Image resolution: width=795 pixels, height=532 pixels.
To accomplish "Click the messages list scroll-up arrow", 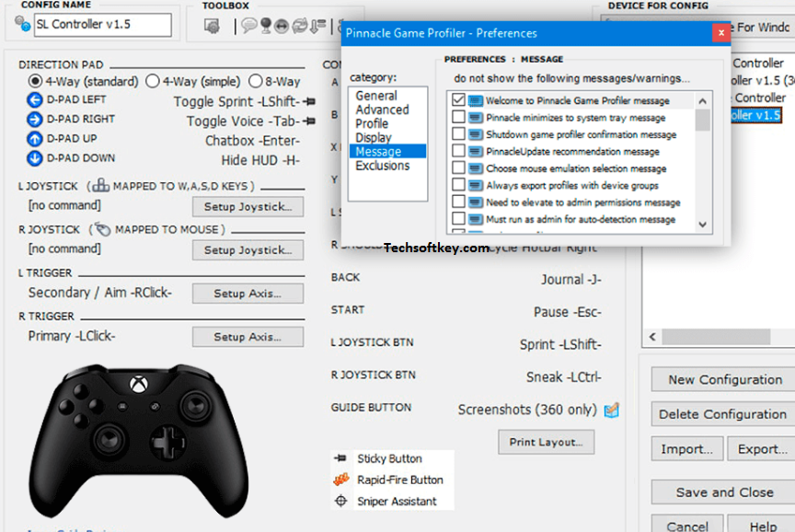I will [703, 101].
